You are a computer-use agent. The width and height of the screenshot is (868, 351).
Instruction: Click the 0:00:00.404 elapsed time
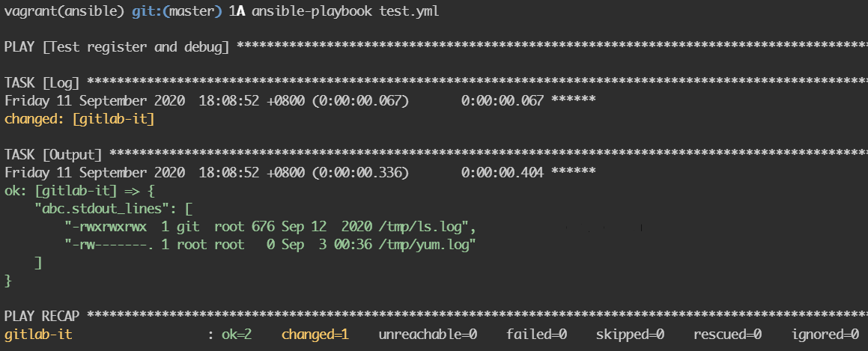502,173
